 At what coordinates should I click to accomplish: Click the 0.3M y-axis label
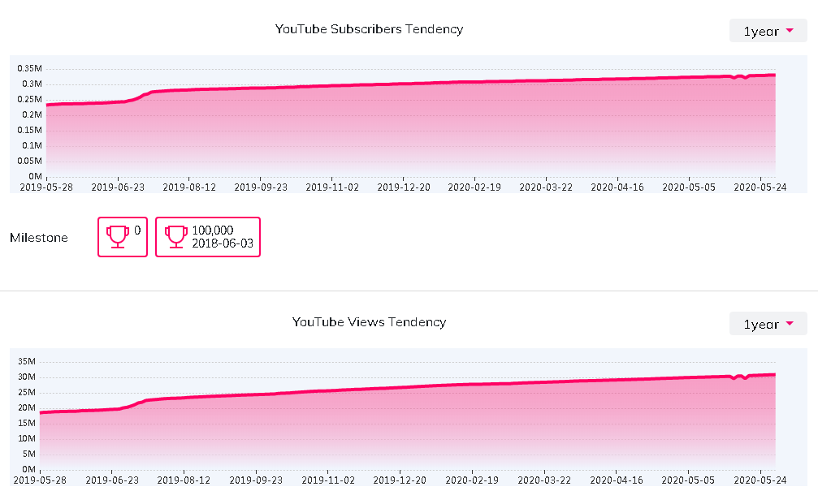coord(32,84)
